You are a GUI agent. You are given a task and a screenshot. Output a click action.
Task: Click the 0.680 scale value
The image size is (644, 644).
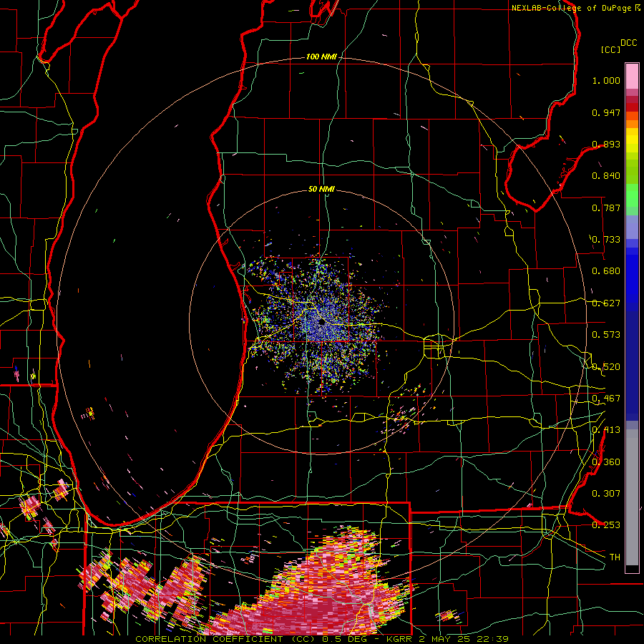coord(606,271)
